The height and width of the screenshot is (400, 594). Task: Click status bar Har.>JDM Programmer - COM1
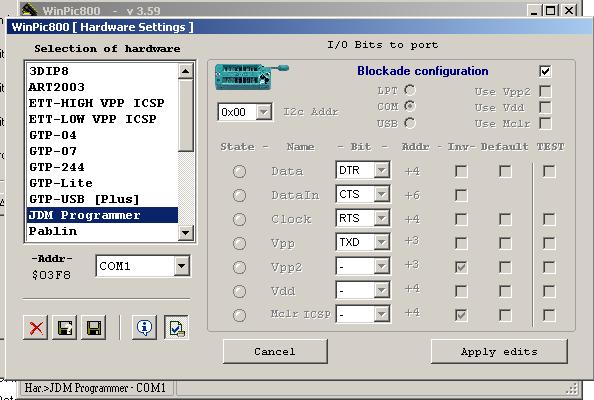point(95,388)
